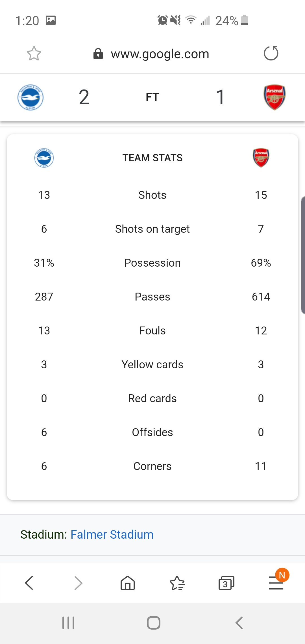Tap Android system back button
Viewport: 305px width, 644px height.
[239, 623]
